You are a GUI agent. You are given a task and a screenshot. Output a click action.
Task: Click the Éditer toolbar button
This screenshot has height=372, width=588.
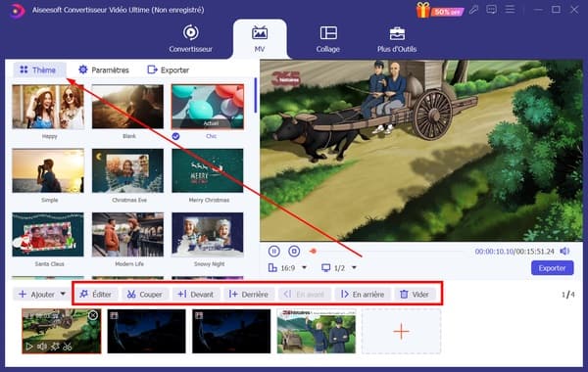point(96,294)
